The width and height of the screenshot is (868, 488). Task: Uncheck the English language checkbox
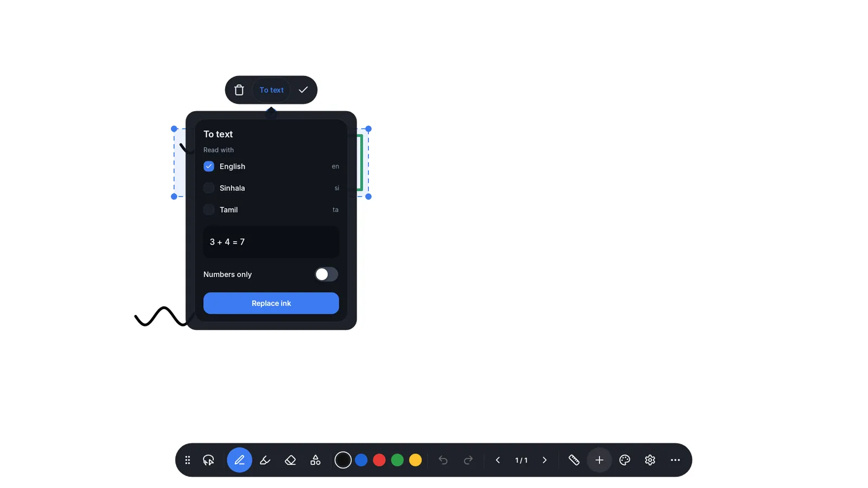click(209, 166)
